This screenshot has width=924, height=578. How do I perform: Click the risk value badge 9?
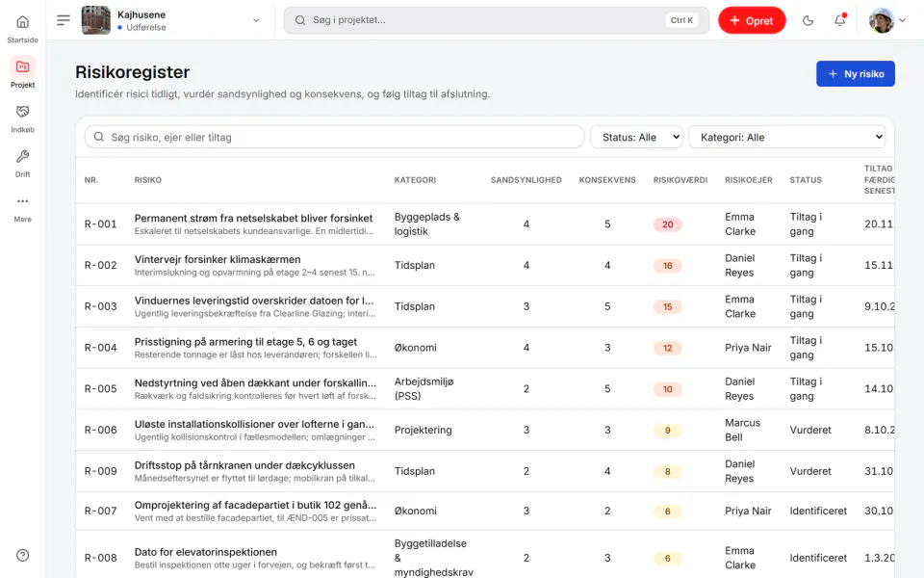tap(668, 431)
